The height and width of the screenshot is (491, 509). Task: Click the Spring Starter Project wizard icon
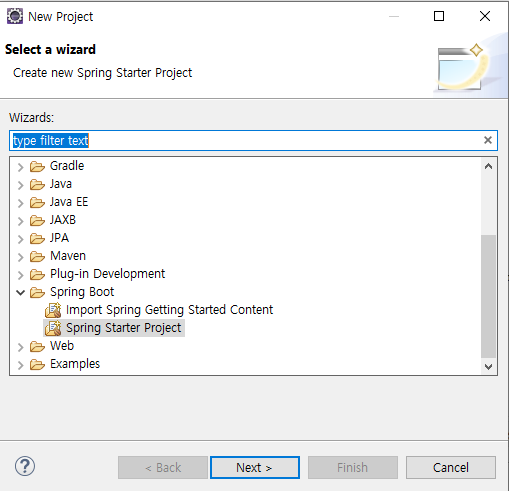pyautogui.click(x=53, y=328)
